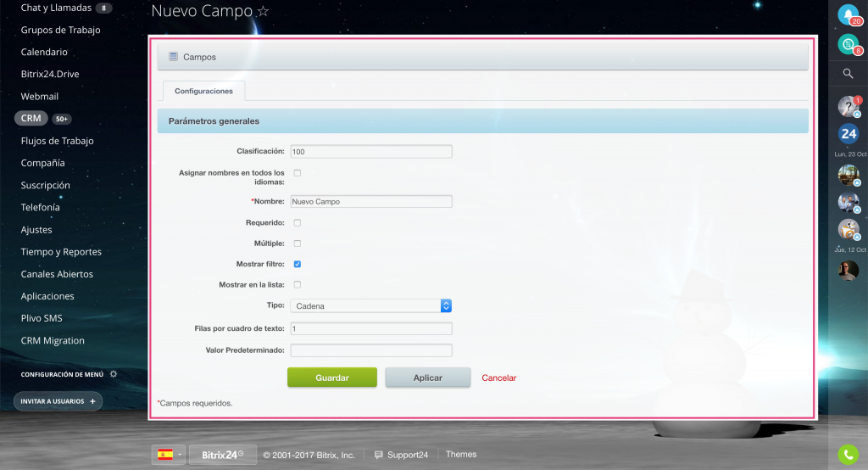Screen dimensions: 868x470
Task: Open Canales Abiertos menu item
Action: coord(57,274)
